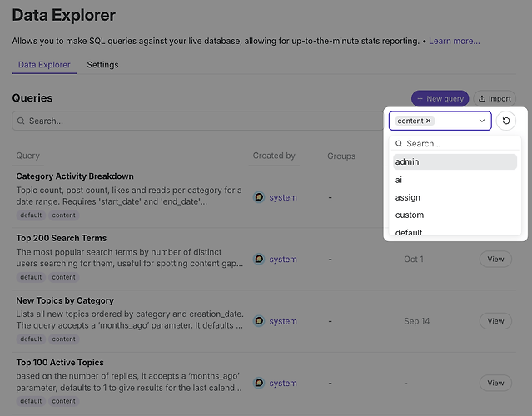Click the magnifier icon in queries search
Image resolution: width=532 pixels, height=416 pixels.
pos(21,121)
